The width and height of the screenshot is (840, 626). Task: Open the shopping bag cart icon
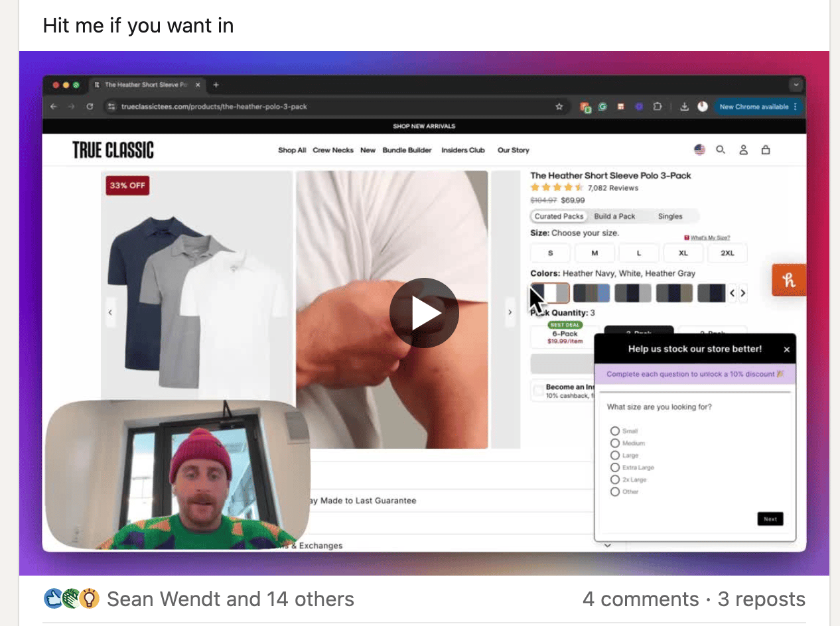766,150
